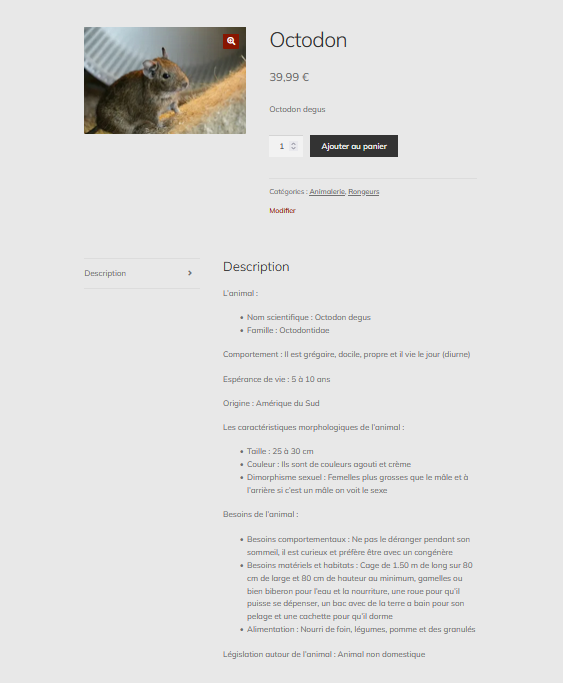Open the image zoom magnifier icon
563x683 pixels.
(231, 41)
